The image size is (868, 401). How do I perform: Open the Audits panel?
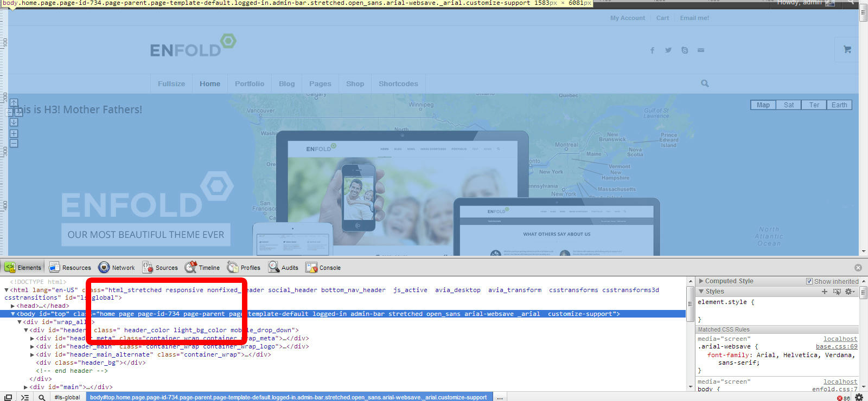283,267
